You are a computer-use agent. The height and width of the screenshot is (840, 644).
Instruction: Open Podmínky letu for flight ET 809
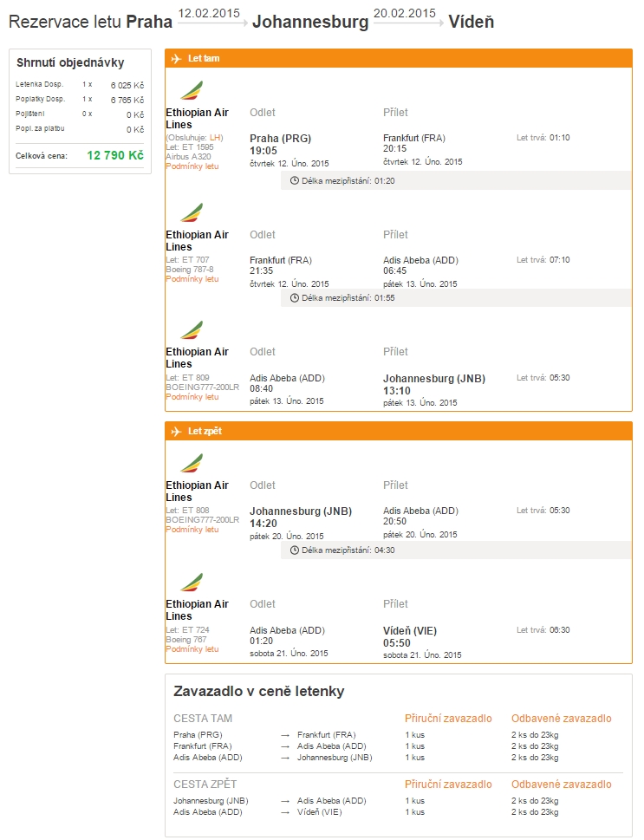point(192,397)
